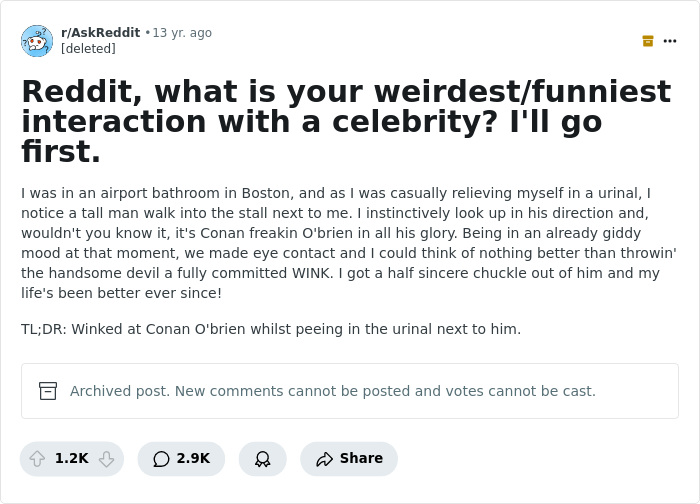This screenshot has width=700, height=504.
Task: Give an award with the award icon
Action: [263, 459]
